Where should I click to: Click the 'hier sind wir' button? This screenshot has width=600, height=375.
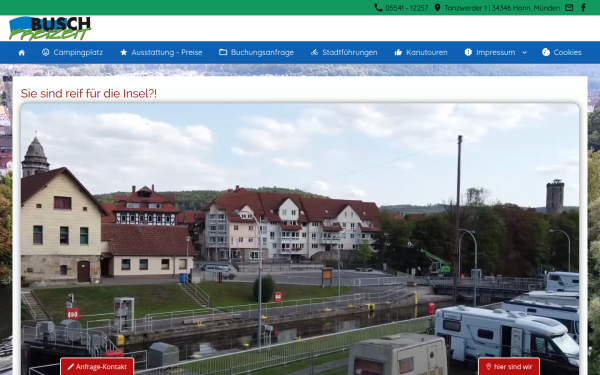point(509,367)
